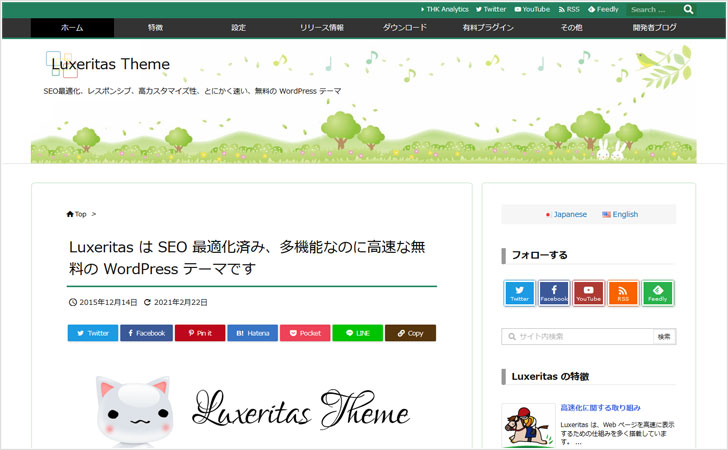Click the Luxeritas の特徴 sidebar heading
Screen dimensions: 728x450
point(550,377)
